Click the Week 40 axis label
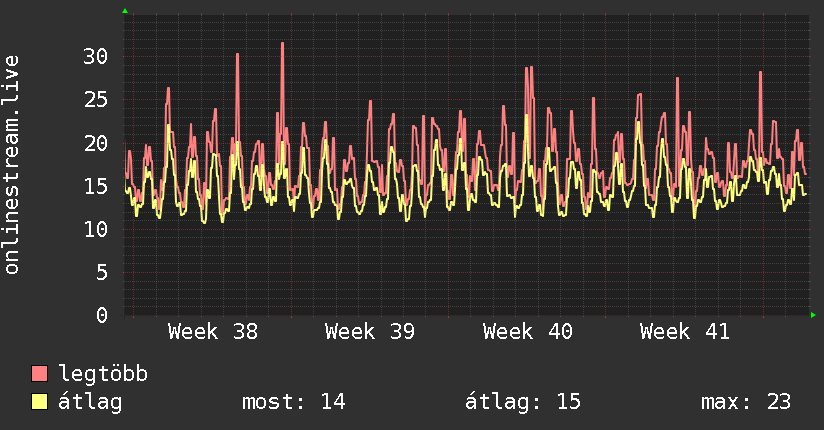This screenshot has width=824, height=430. [528, 332]
